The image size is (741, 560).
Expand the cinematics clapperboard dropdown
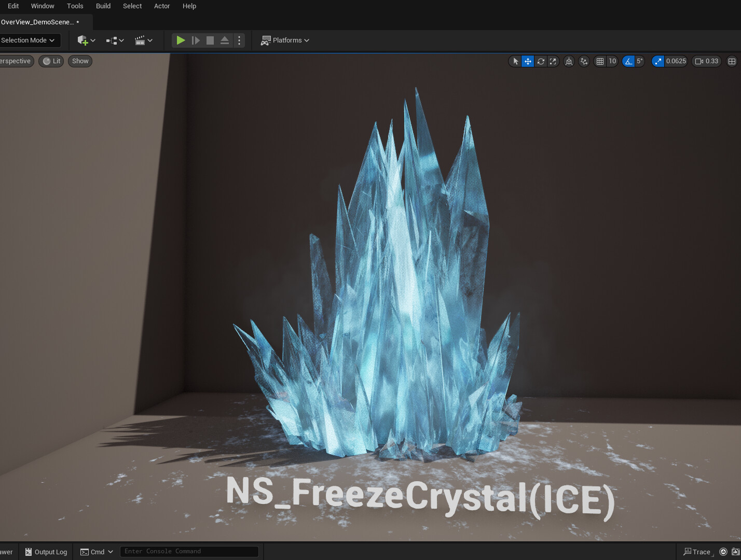tap(143, 40)
